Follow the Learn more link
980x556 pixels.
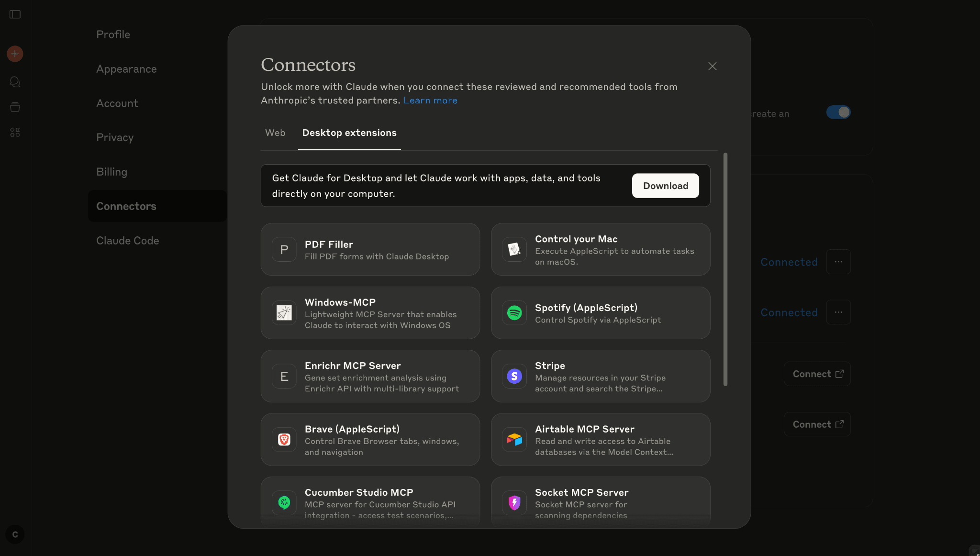pos(430,100)
